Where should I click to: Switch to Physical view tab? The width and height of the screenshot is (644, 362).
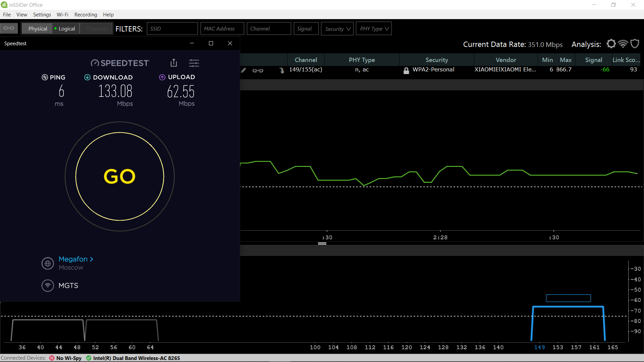(38, 29)
